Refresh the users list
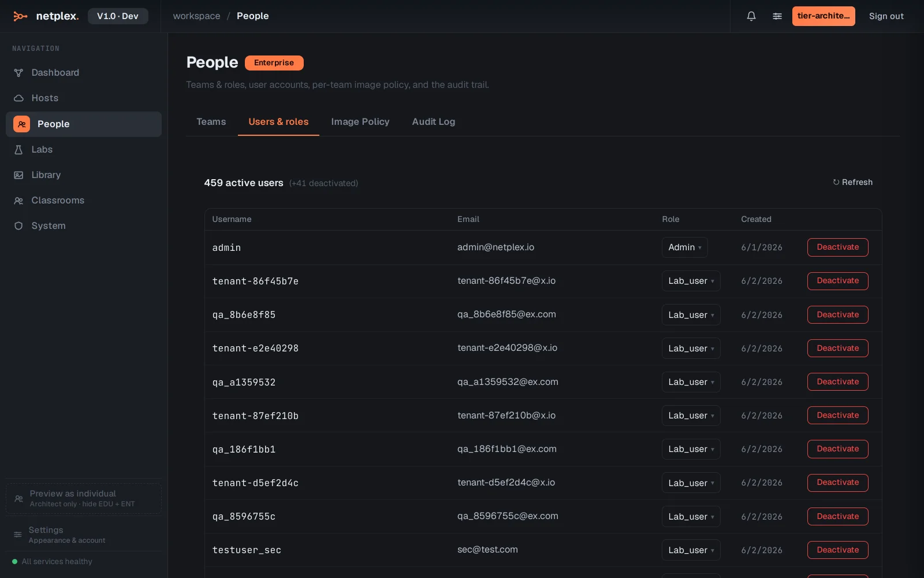 pyautogui.click(x=853, y=182)
